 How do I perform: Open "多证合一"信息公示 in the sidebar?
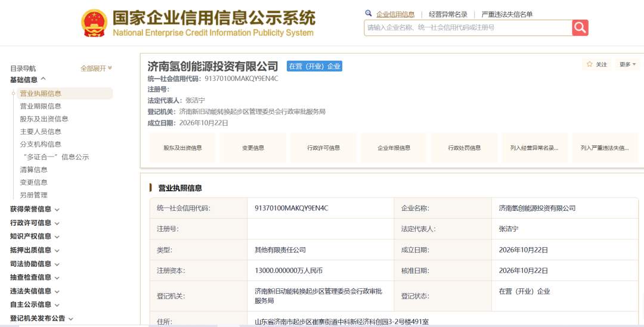pos(55,157)
